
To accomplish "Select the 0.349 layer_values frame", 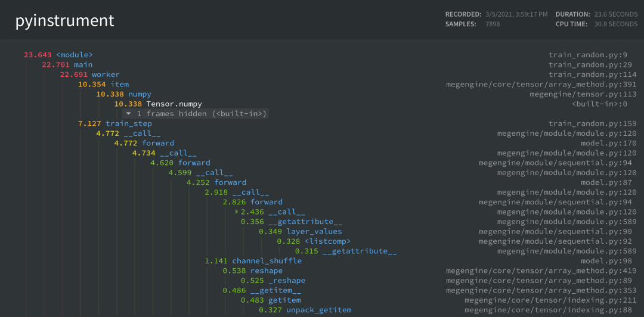I will (300, 232).
